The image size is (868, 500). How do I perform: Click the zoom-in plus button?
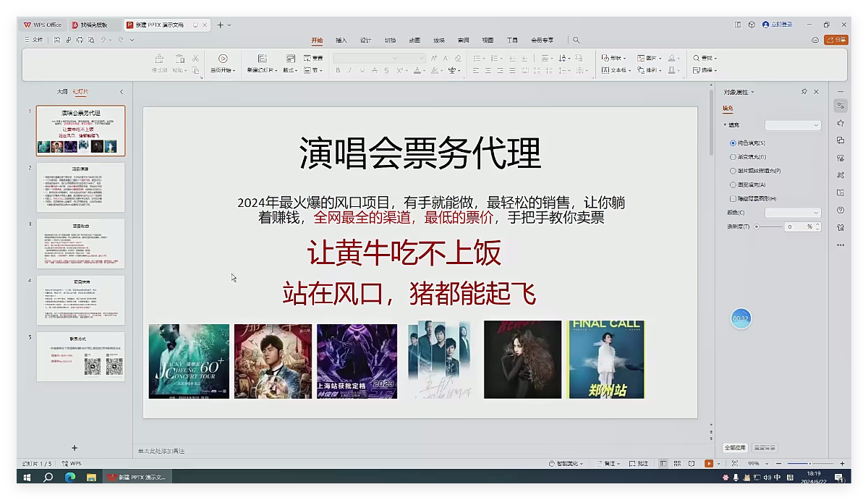pyautogui.click(x=842, y=463)
